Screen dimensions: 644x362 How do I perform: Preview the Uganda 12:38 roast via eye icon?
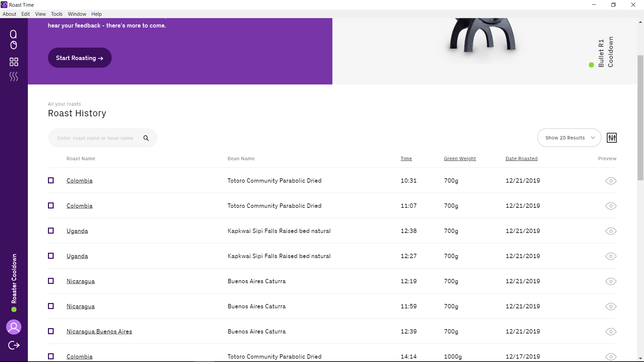[611, 231]
